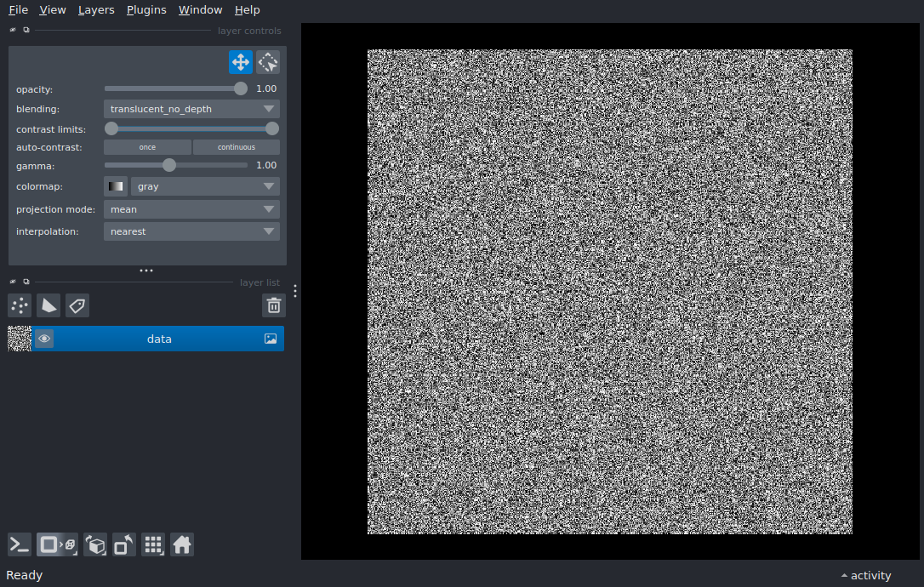Toggle visibility of the data layer

[44, 339]
